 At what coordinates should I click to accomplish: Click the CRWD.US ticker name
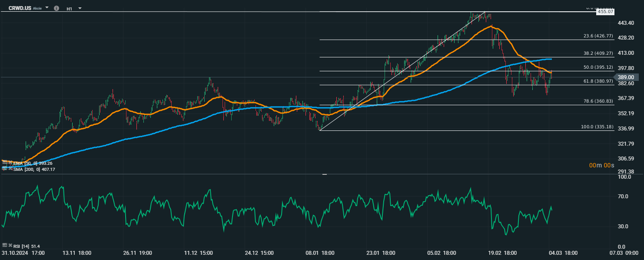tap(20, 8)
